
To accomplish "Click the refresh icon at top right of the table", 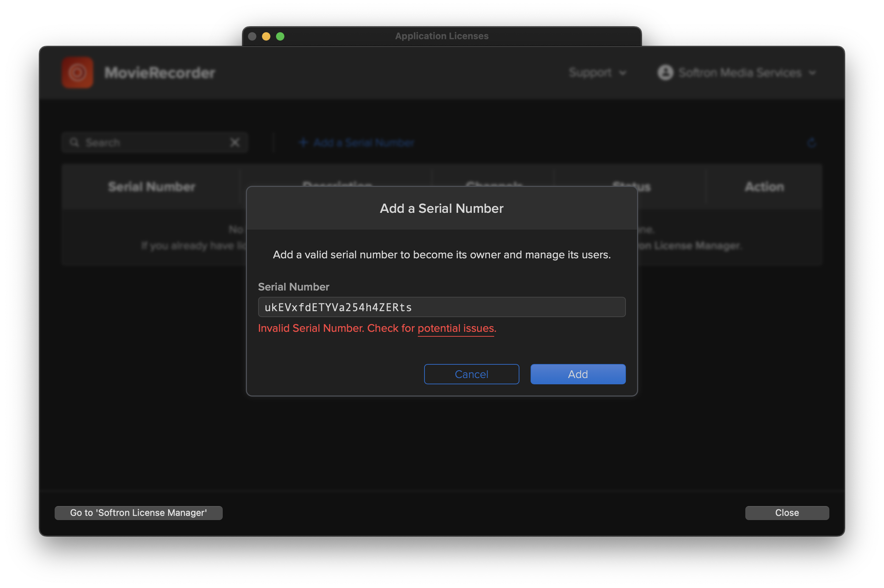I will click(x=811, y=142).
